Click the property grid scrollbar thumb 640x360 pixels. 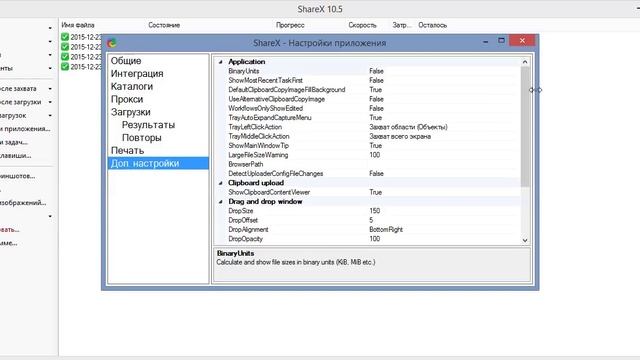(525, 127)
